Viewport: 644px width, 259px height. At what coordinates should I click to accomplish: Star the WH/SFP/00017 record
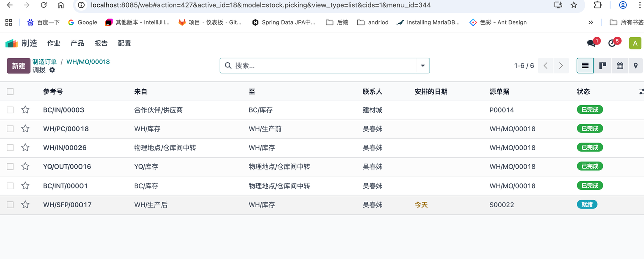coord(25,205)
